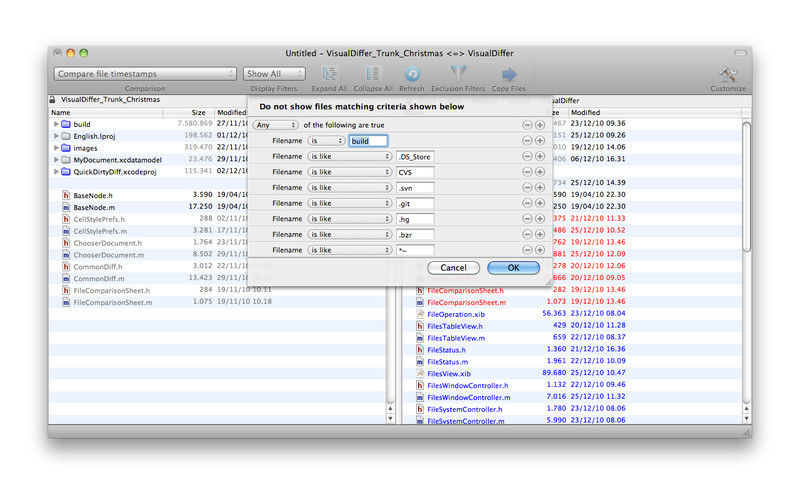
Task: Select CommonDiff.h in left pane
Action: 98,266
